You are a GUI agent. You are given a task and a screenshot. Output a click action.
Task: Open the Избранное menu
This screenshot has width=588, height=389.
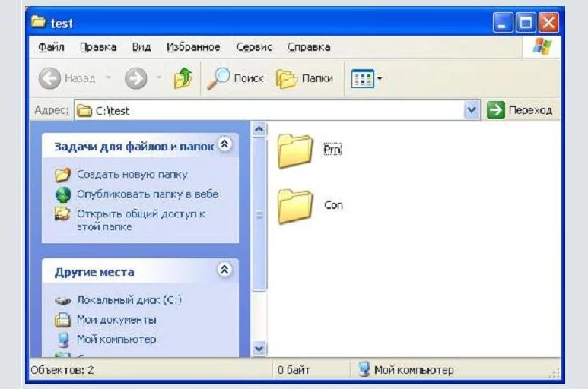tap(193, 47)
